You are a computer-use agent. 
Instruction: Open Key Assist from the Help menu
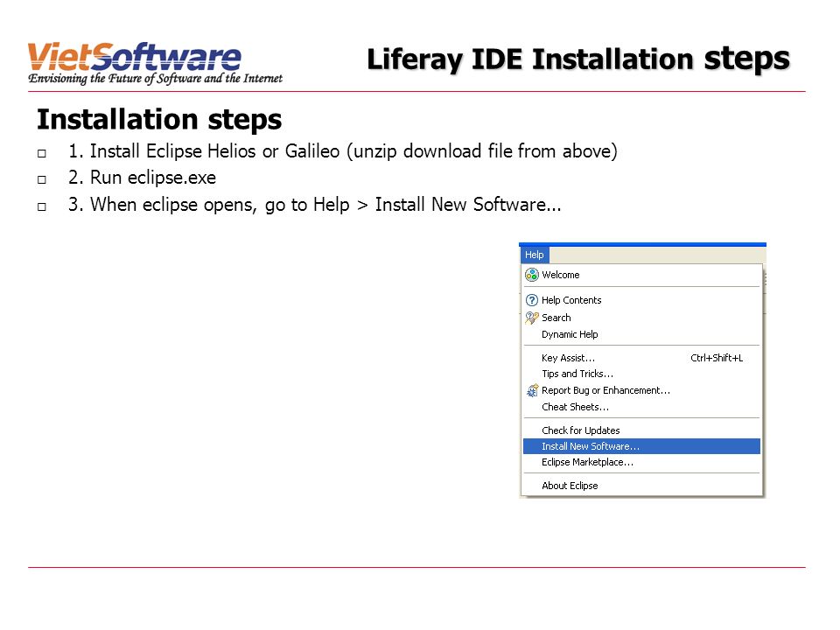pyautogui.click(x=641, y=358)
